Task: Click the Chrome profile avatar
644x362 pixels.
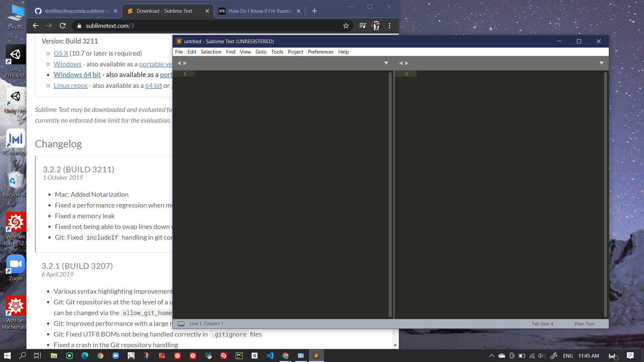Action: pyautogui.click(x=376, y=25)
